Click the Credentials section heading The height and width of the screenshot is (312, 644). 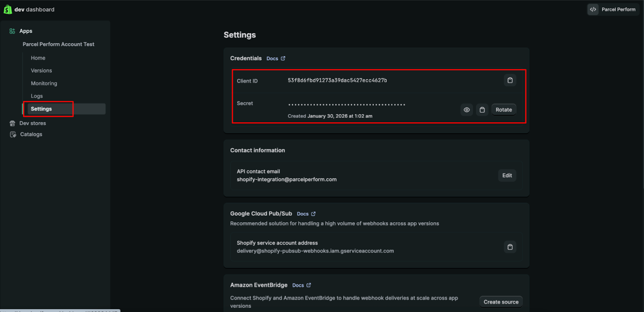[x=246, y=58]
